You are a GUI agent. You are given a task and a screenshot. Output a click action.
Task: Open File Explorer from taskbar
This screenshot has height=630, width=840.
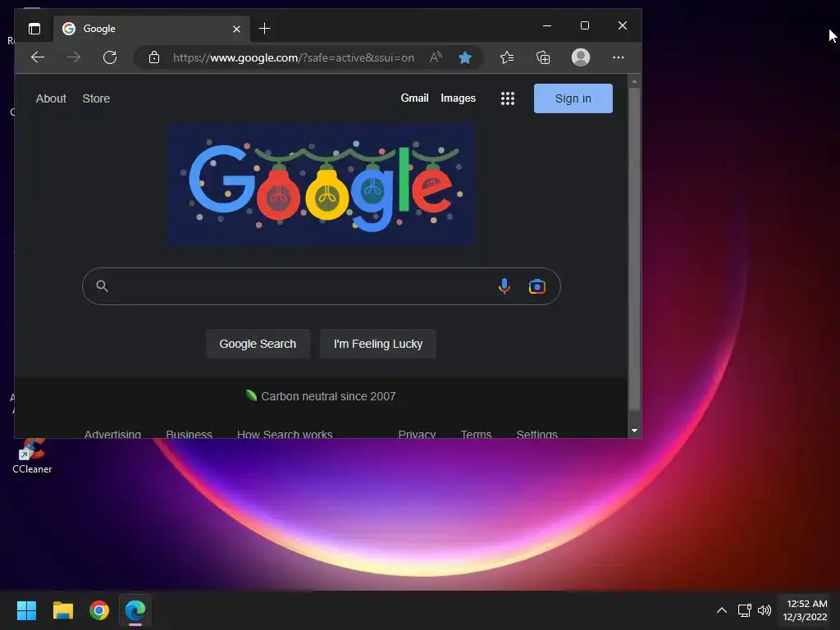tap(62, 610)
